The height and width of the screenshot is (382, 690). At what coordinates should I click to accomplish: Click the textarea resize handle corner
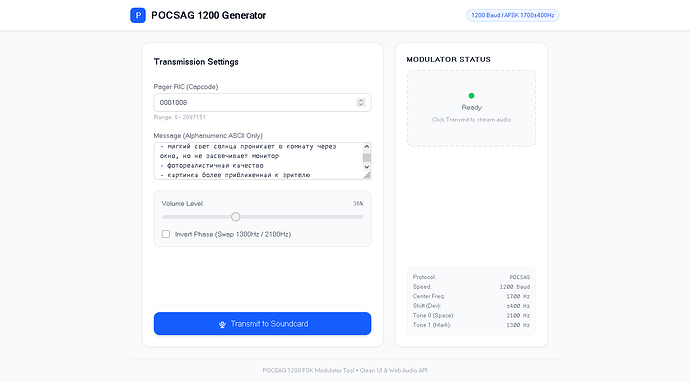(x=367, y=175)
